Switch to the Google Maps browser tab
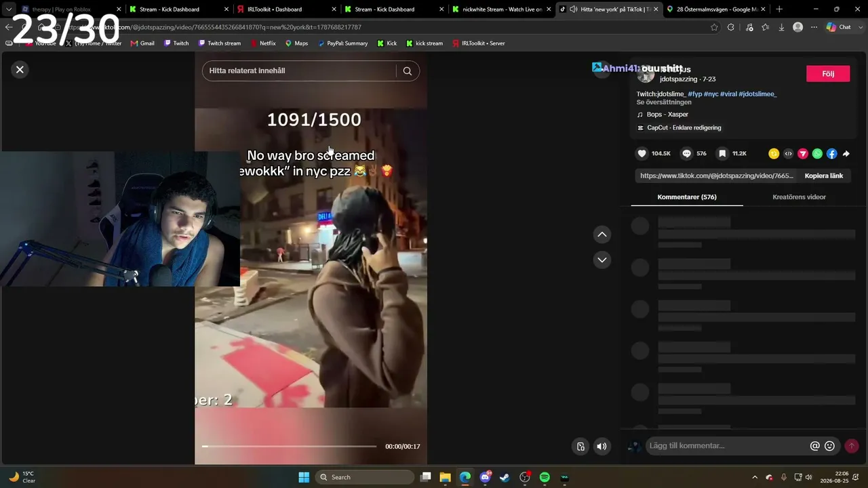868x488 pixels. coord(715,9)
